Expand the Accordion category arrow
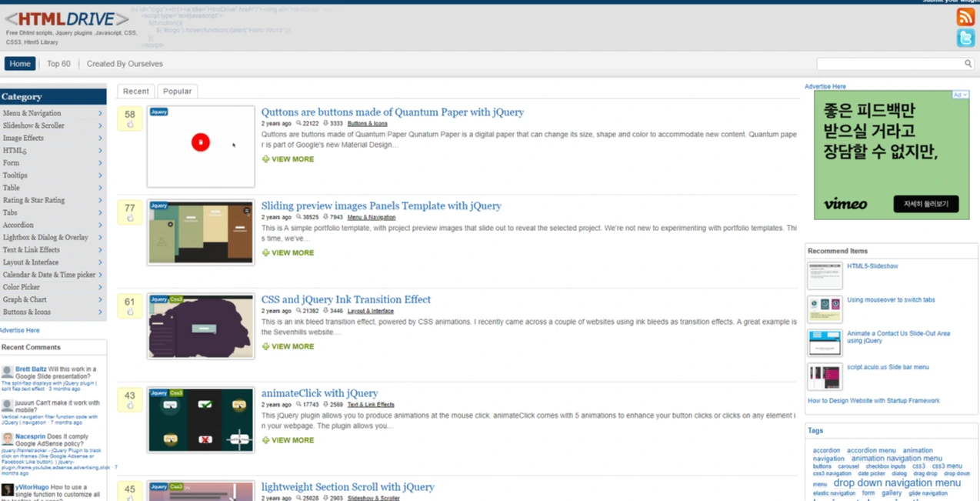Screen dimensions: 980x501 click(100, 225)
